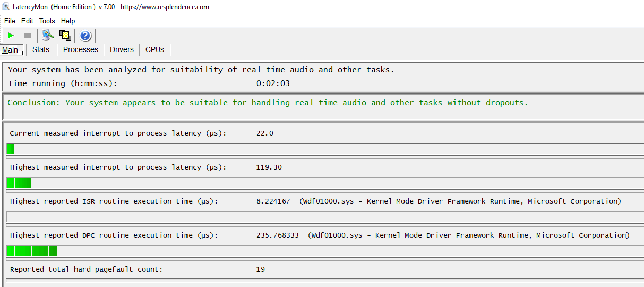Viewport: 644px width, 287px height.
Task: Click the green Conclusion text line
Action: [268, 103]
